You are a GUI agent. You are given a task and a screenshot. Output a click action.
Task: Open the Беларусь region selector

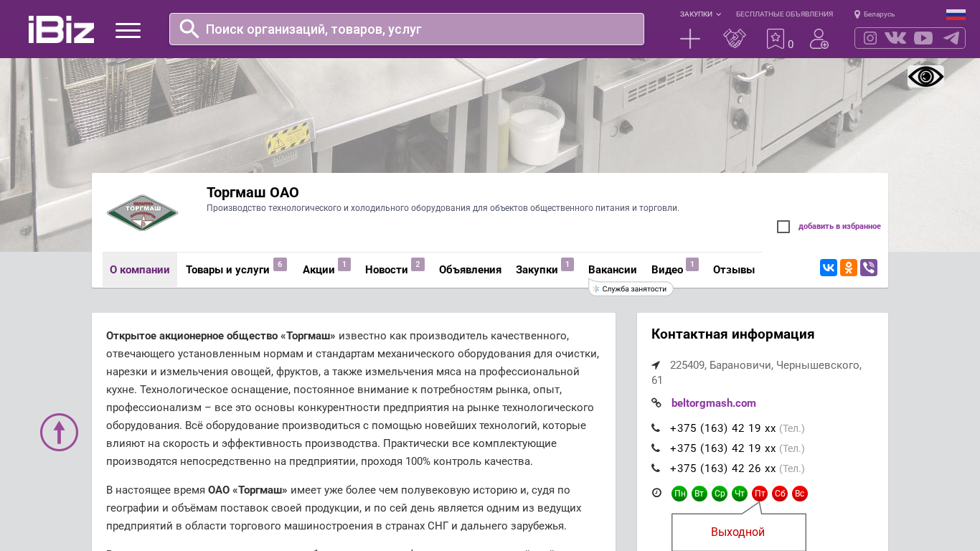pyautogui.click(x=875, y=14)
